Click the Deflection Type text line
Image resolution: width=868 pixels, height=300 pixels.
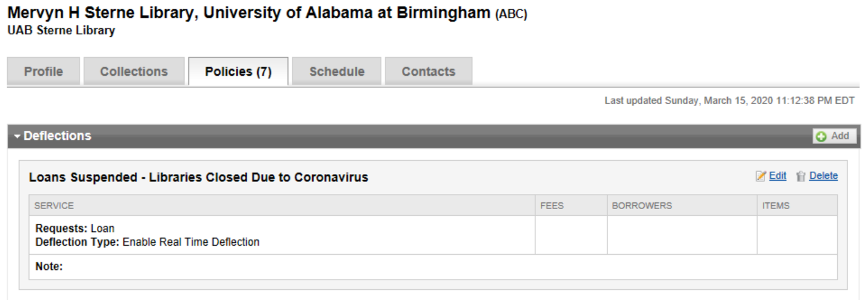pyautogui.click(x=147, y=242)
